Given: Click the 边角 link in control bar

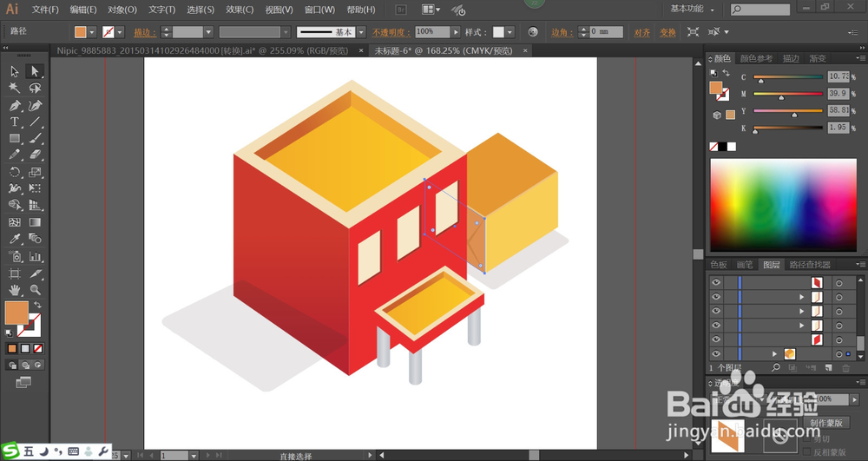Looking at the screenshot, I should [x=562, y=33].
